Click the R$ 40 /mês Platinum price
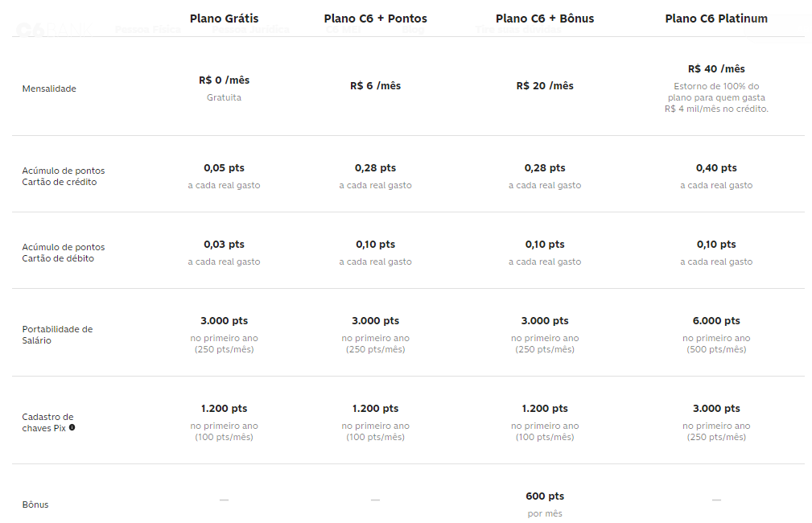 (716, 69)
